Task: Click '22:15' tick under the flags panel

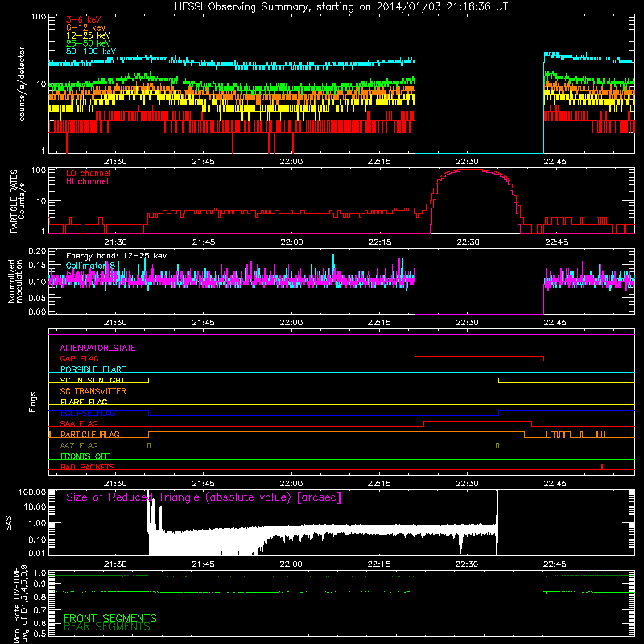Action: click(x=379, y=484)
